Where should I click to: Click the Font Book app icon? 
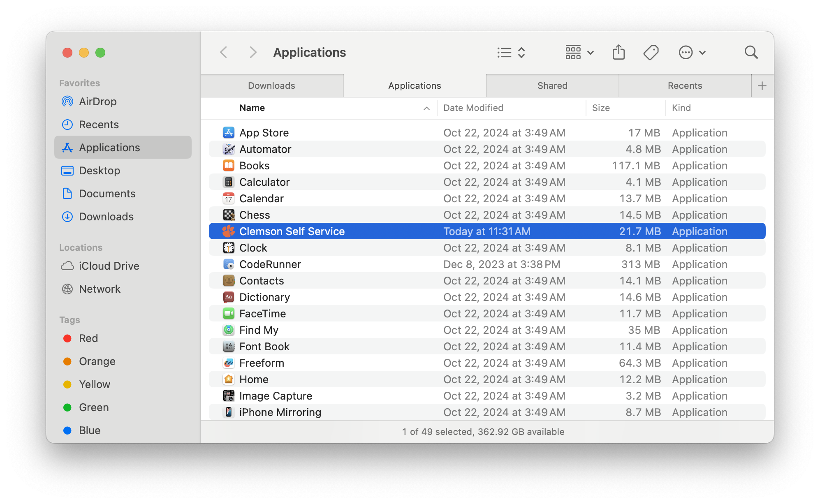[229, 346]
